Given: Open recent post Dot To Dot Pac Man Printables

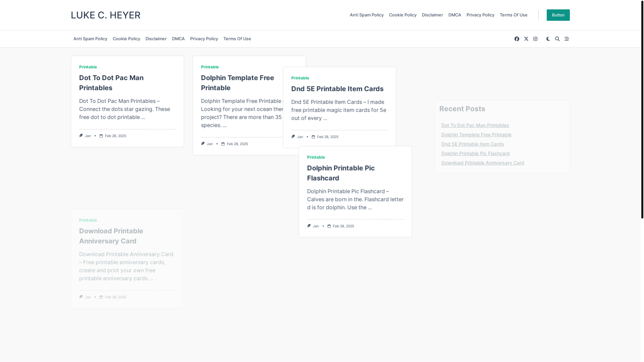Looking at the screenshot, I should pos(475,125).
